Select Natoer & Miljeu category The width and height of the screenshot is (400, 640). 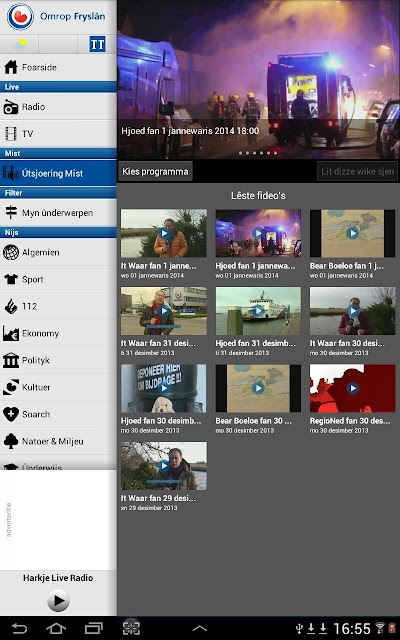coord(58,441)
